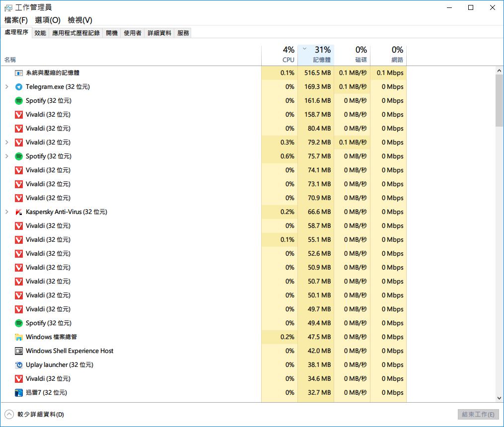504x427 pixels.
Task: Click the scrollbar up arrow
Action: tap(499, 71)
